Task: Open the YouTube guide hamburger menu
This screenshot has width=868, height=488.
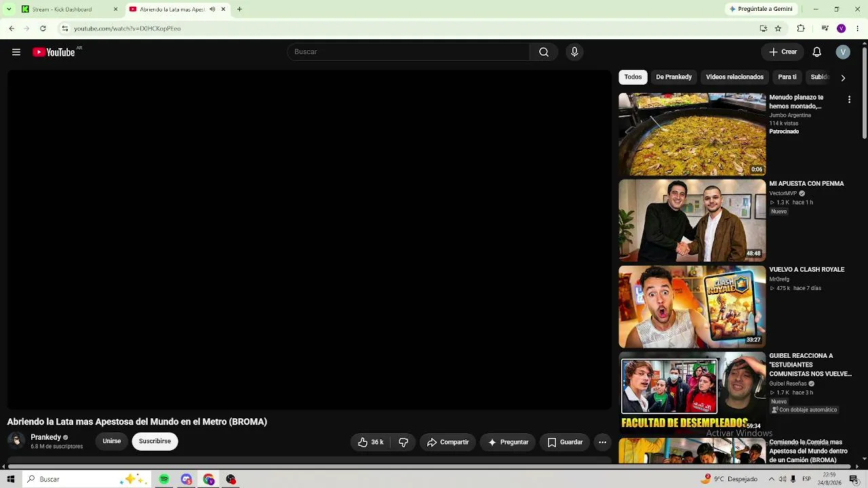Action: pos(16,52)
